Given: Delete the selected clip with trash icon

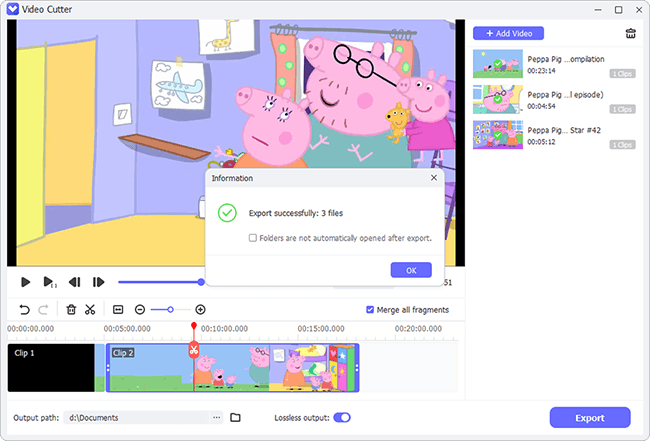Looking at the screenshot, I should pos(71,310).
